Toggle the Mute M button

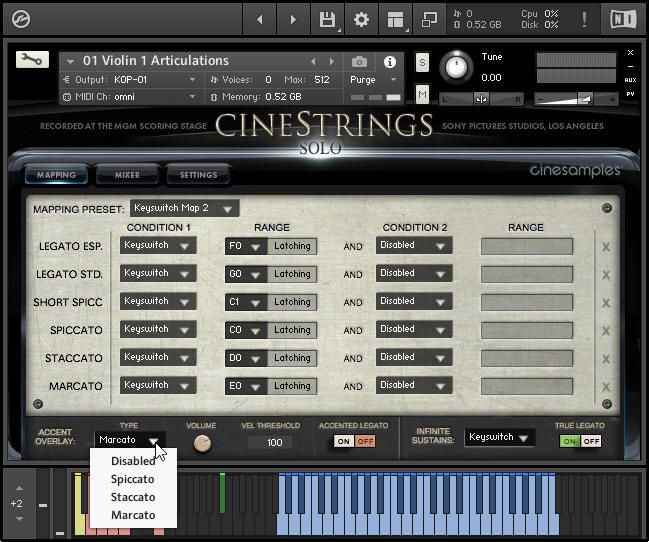tap(422, 95)
